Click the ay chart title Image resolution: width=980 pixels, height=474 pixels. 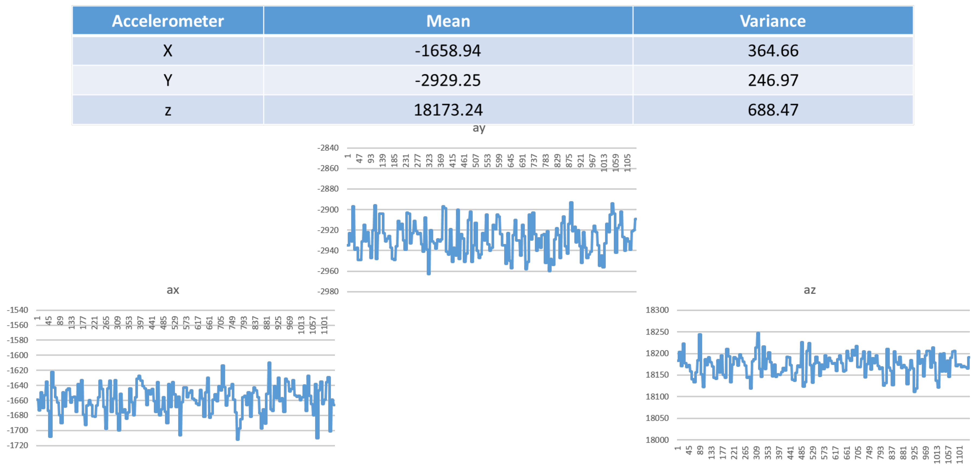click(x=479, y=128)
